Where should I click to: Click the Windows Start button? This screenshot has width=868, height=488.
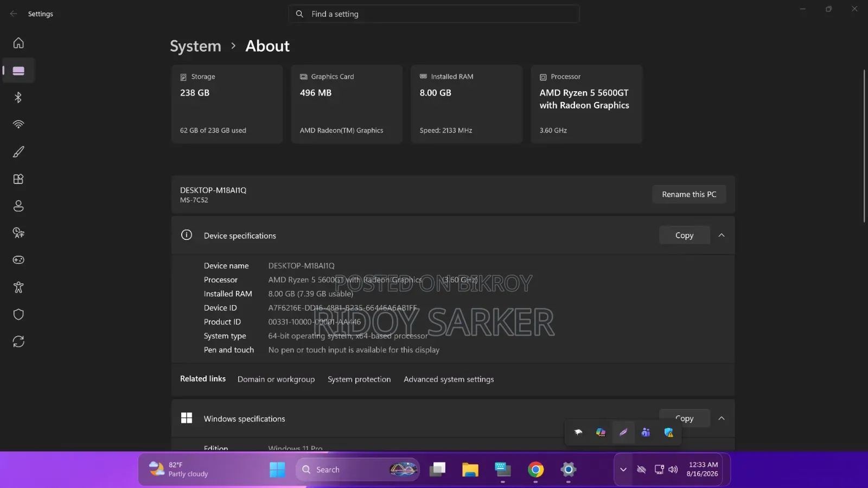pos(277,470)
